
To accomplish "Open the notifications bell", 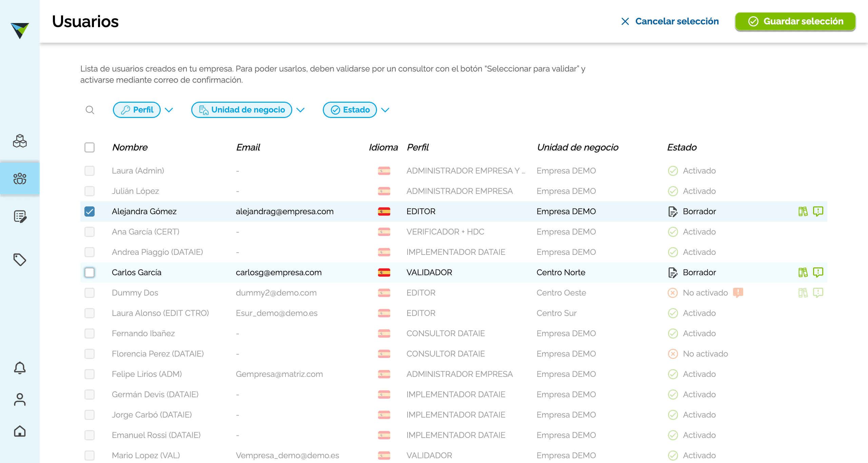I will pyautogui.click(x=20, y=368).
